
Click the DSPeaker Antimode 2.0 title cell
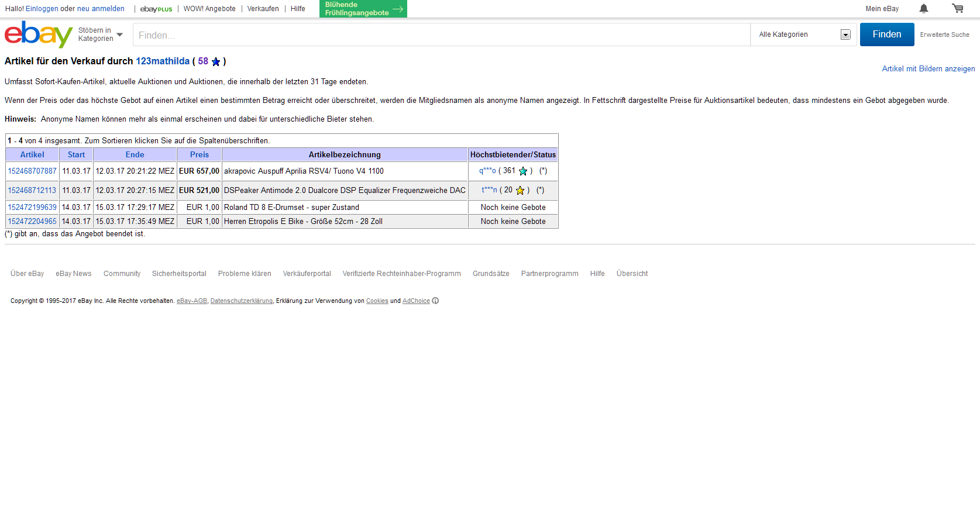pos(345,191)
